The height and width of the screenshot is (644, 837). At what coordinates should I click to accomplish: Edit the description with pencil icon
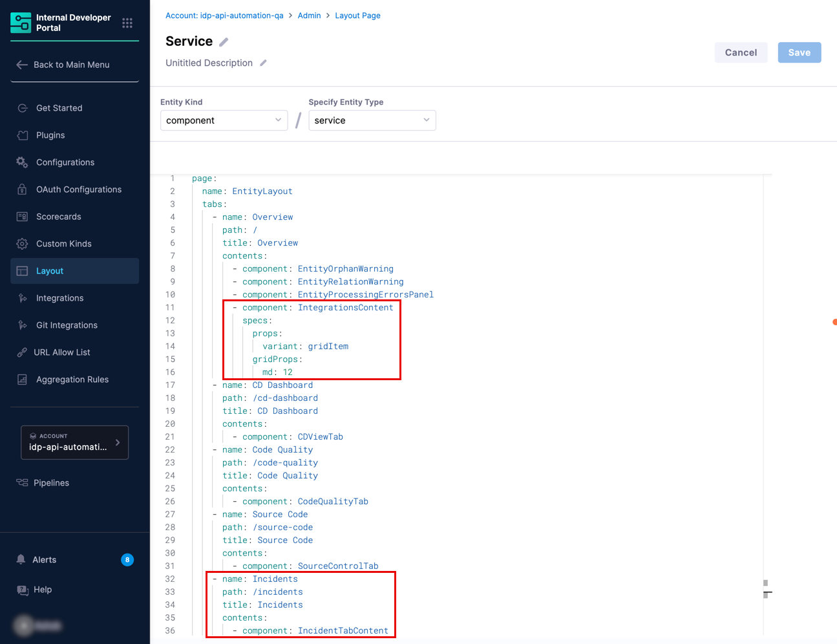pos(263,63)
